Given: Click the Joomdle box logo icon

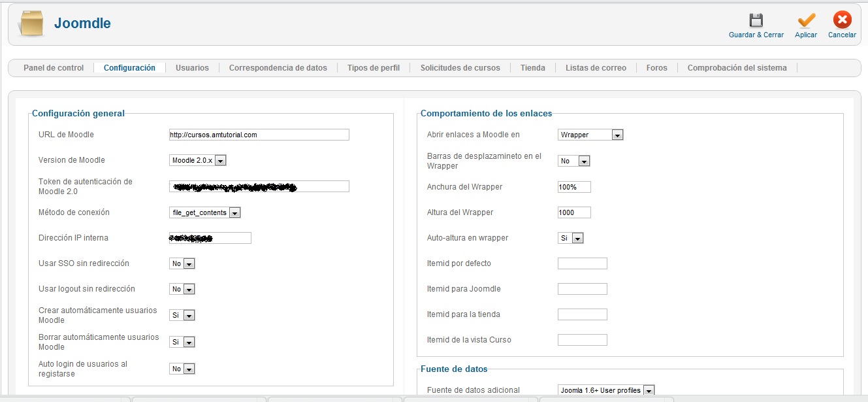Looking at the screenshot, I should [31, 24].
